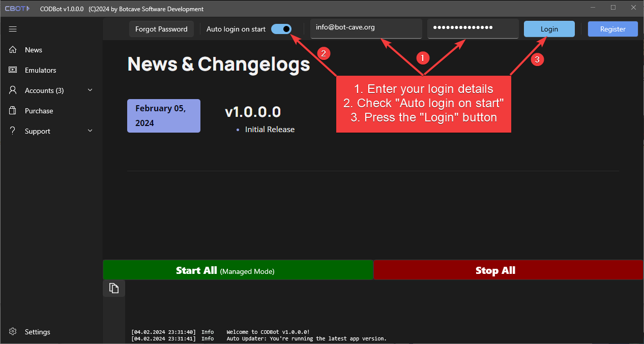The height and width of the screenshot is (344, 644).
Task: Click the Support question mark icon
Action: [13, 131]
